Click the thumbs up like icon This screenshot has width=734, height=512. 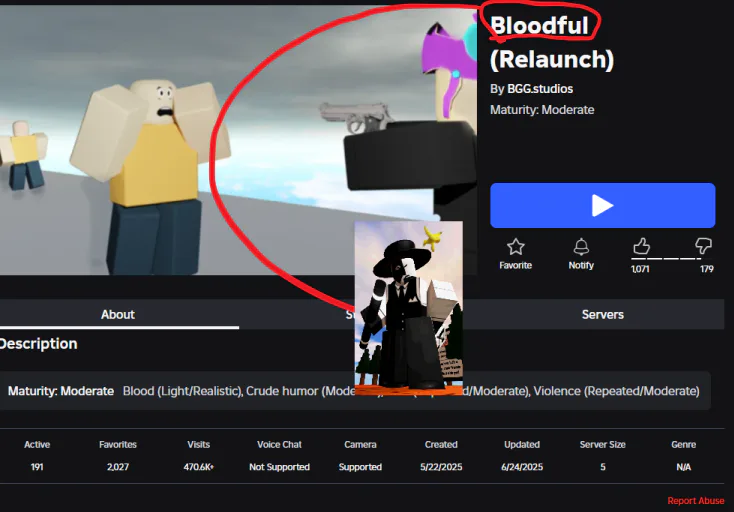pyautogui.click(x=641, y=245)
